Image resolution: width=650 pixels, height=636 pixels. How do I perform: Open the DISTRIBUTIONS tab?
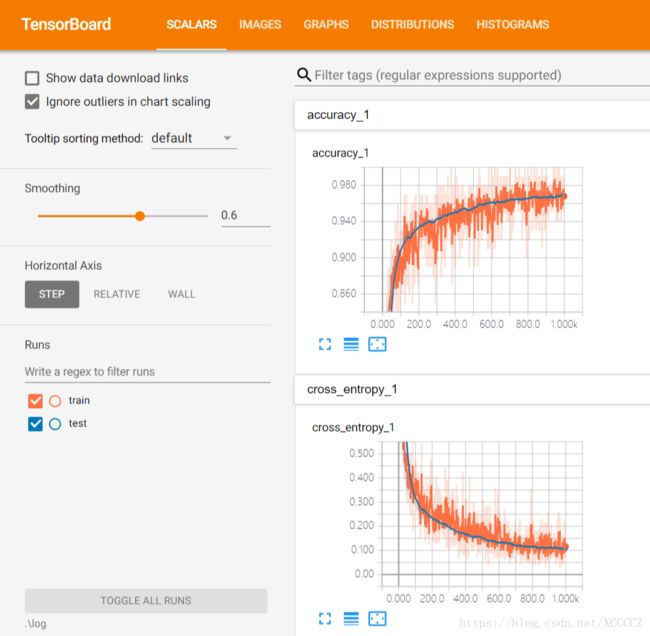412,24
